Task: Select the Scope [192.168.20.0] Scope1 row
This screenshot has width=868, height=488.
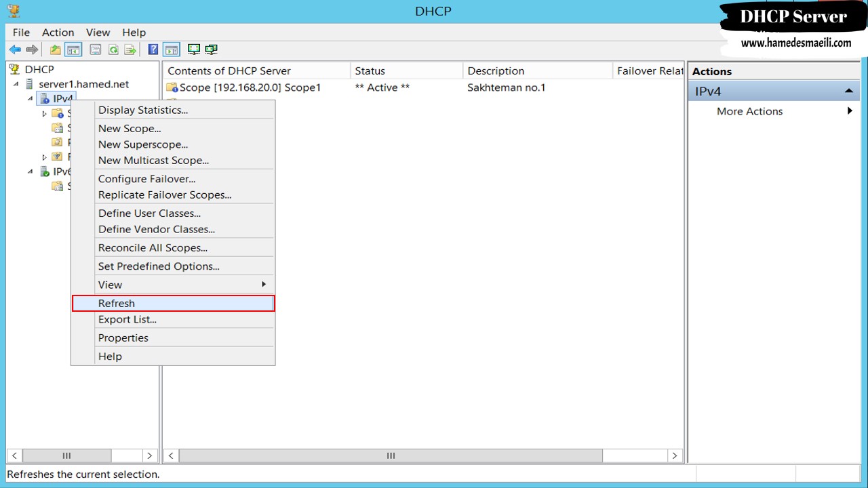Action: [x=250, y=87]
